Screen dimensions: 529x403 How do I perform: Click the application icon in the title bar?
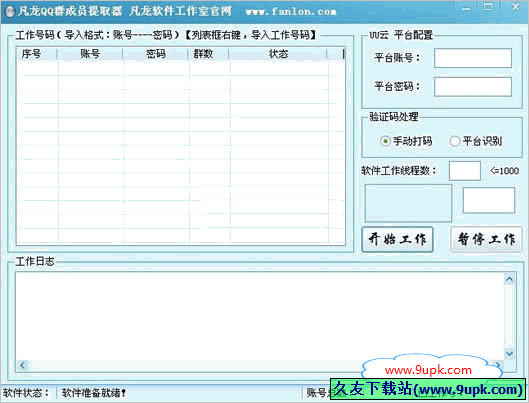click(10, 11)
